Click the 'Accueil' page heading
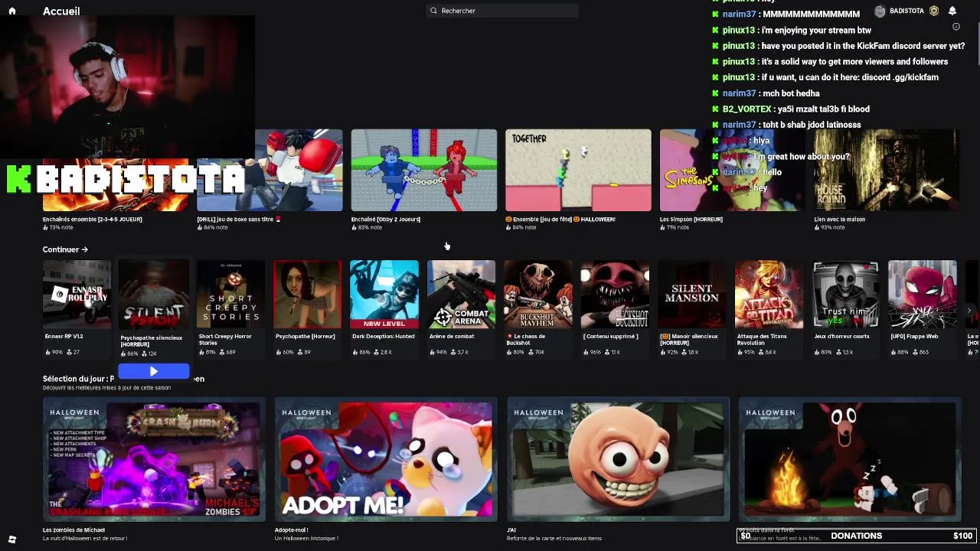This screenshot has height=551, width=980. (x=61, y=11)
